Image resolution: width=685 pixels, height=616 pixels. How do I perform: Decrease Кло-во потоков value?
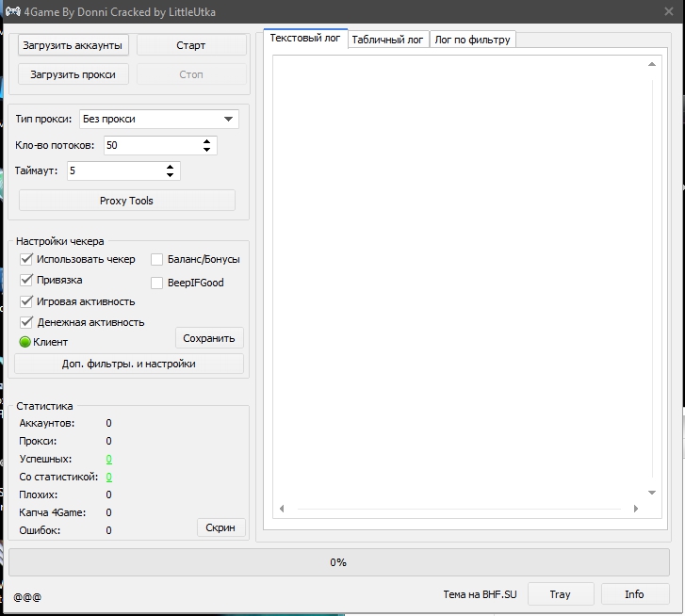pos(206,150)
